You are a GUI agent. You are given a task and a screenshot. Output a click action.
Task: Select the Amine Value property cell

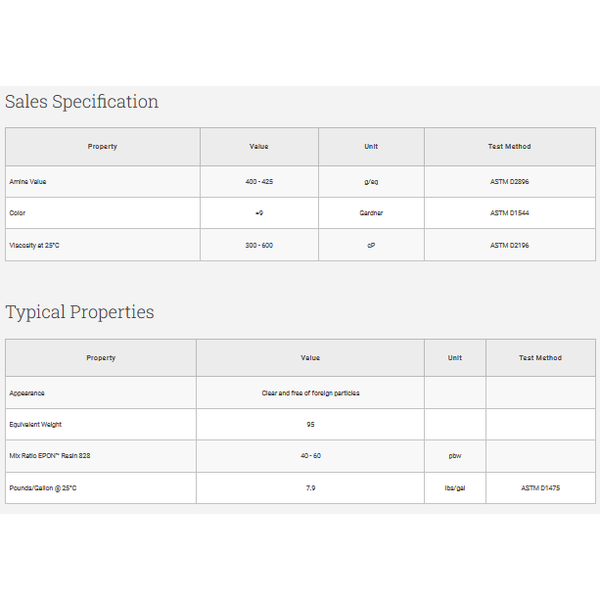(103, 182)
